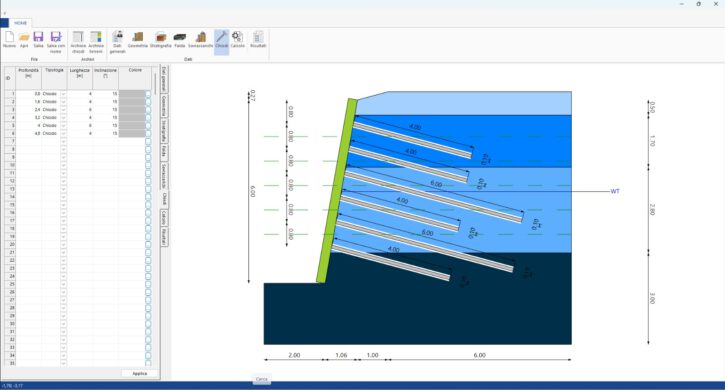Viewport: 725px width, 390px height.
Task: Open the Tipologia dropdown in row 2
Action: click(x=63, y=102)
